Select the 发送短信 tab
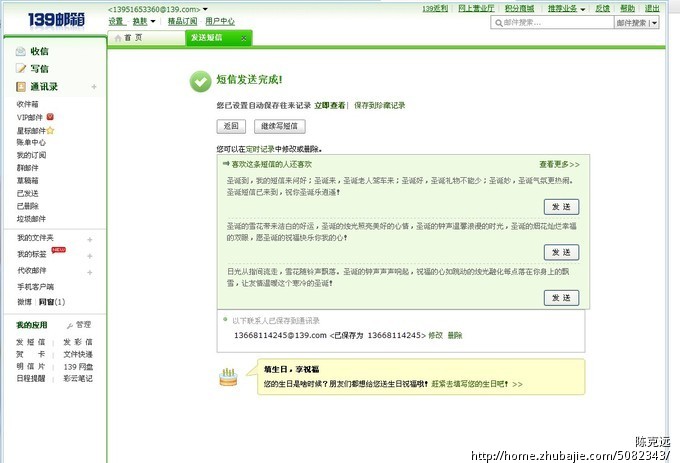The image size is (680, 463). coord(219,38)
